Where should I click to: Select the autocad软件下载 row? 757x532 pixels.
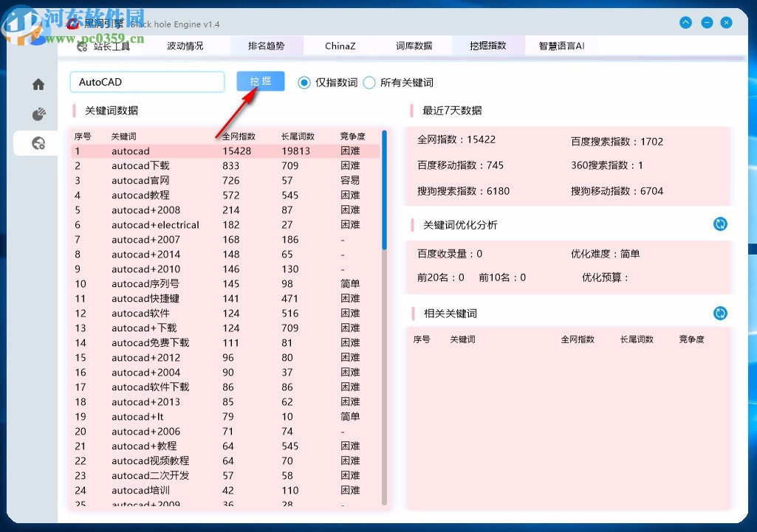[226, 387]
